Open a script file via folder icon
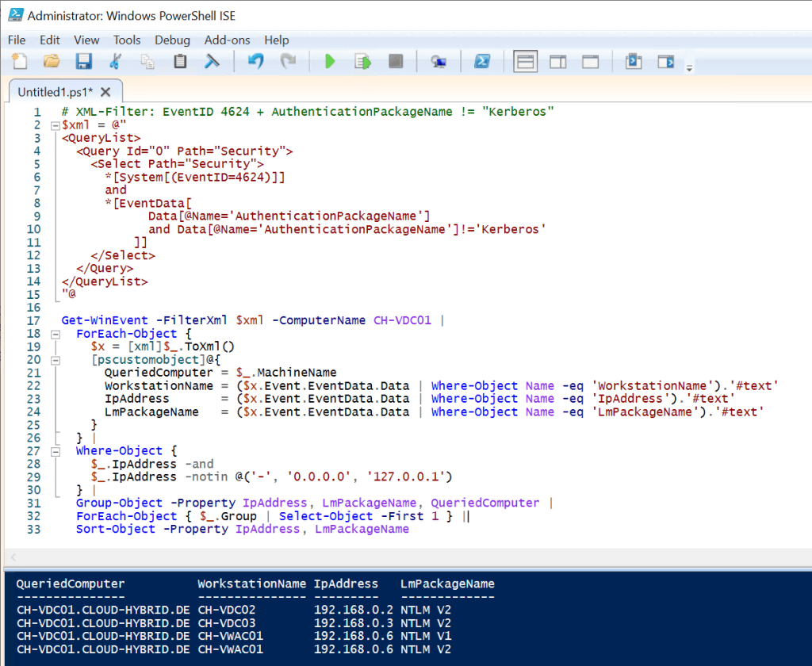 (52, 62)
